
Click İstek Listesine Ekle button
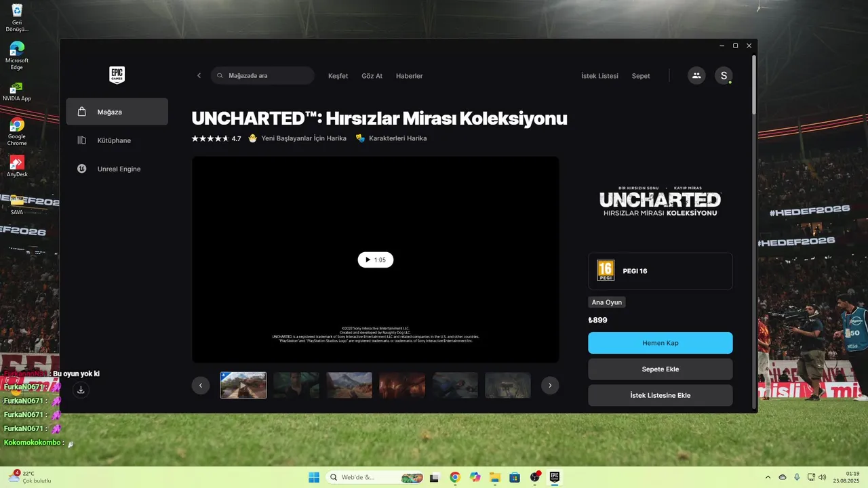tap(660, 395)
